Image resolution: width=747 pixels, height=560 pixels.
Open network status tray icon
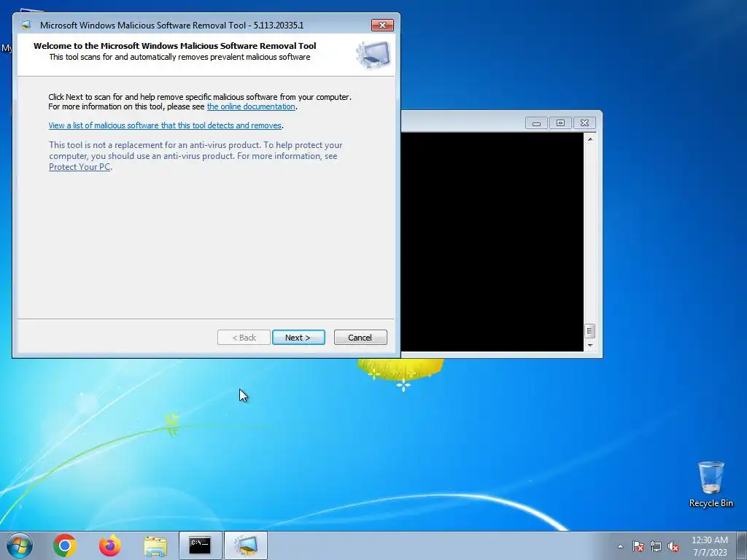(656, 546)
